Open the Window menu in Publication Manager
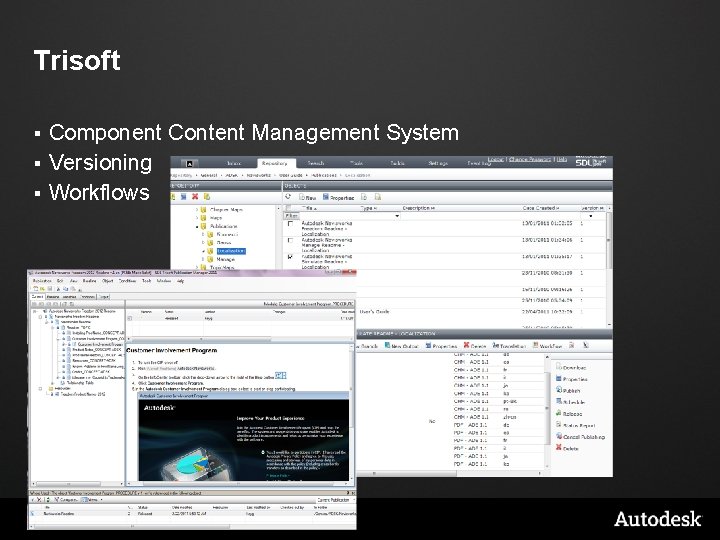720x540 pixels. [163, 281]
